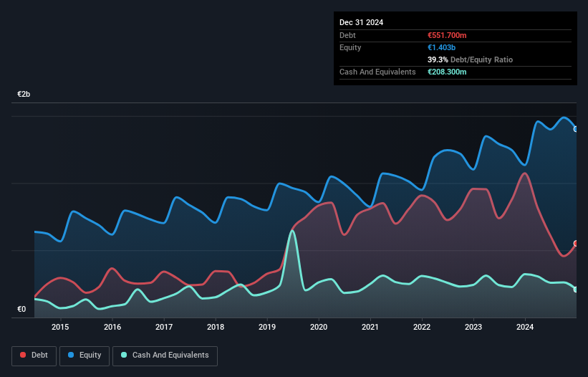588x377 pixels.
Task: Click the red Debt endpoint marker
Action: [577, 244]
